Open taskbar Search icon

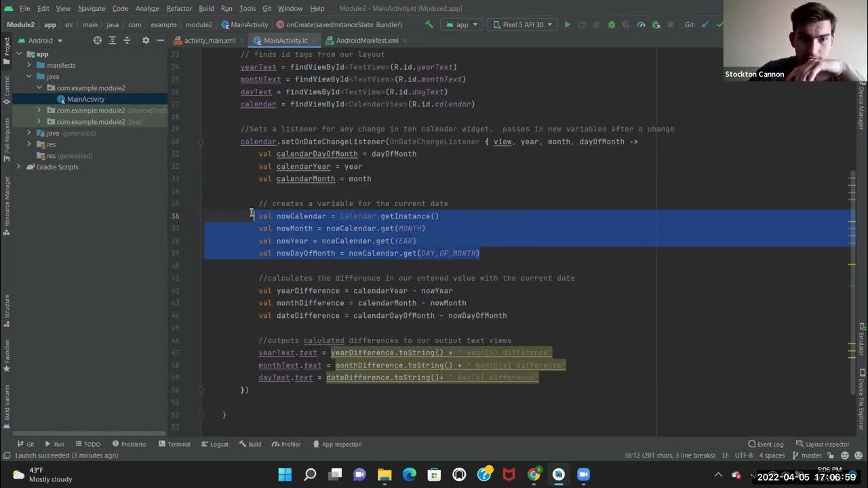point(310,474)
